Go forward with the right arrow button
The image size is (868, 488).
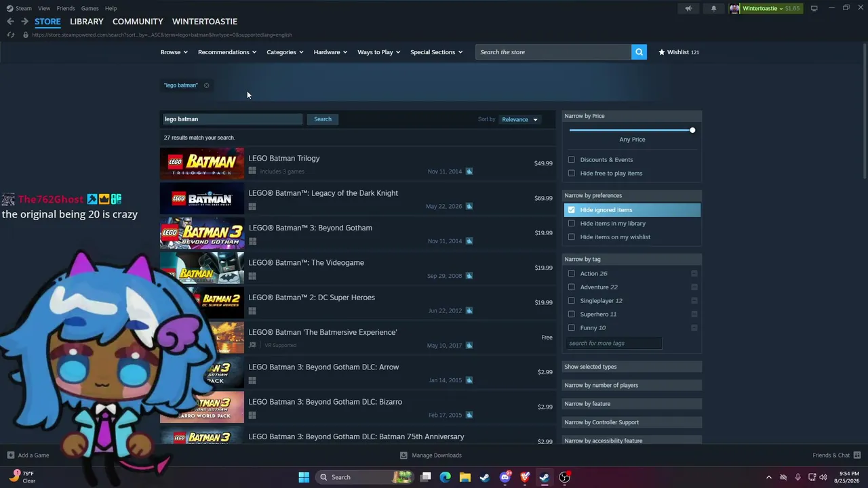pos(24,22)
